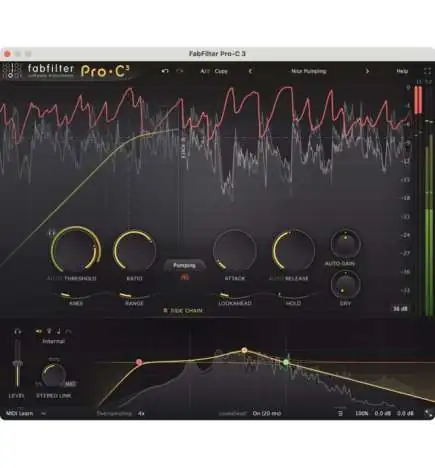Click the MIDI Learn button
Image resolution: width=435 pixels, height=468 pixels.
tap(20, 413)
